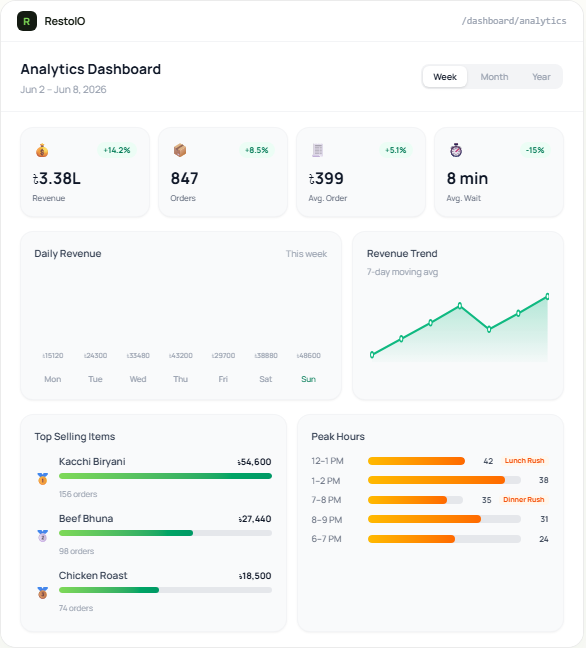This screenshot has width=586, height=648.
Task: Click the fourth peak point on Revenue Trend
Action: coord(460,306)
